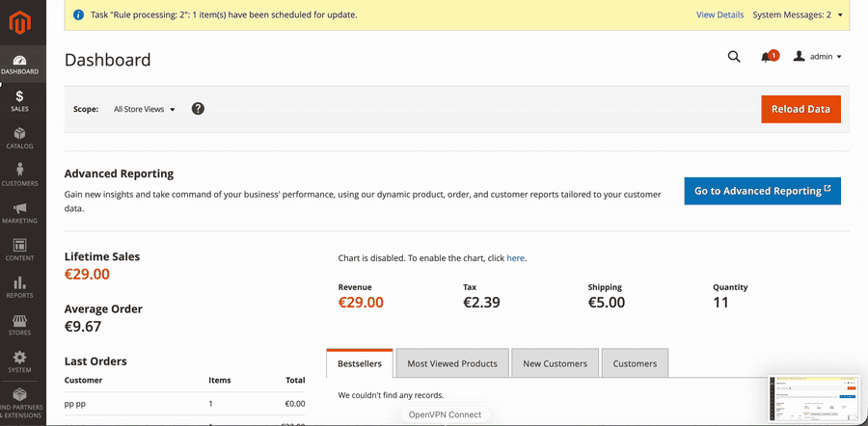Open the Content sidebar menu

[20, 251]
